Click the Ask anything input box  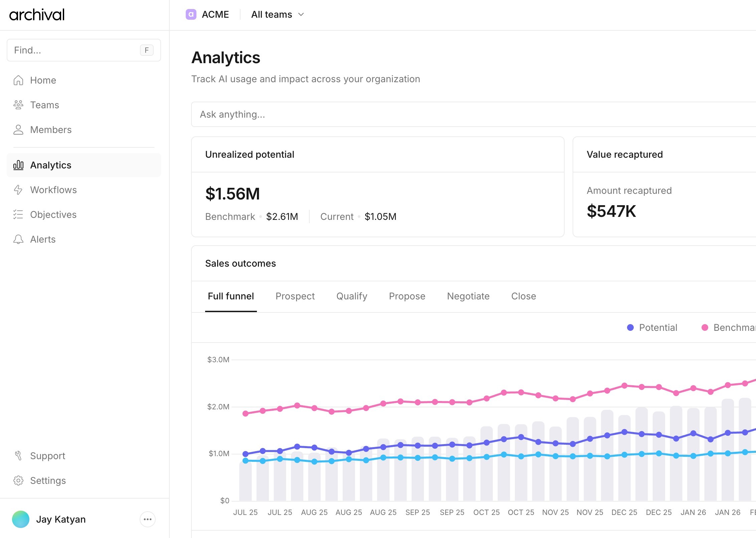tap(468, 114)
